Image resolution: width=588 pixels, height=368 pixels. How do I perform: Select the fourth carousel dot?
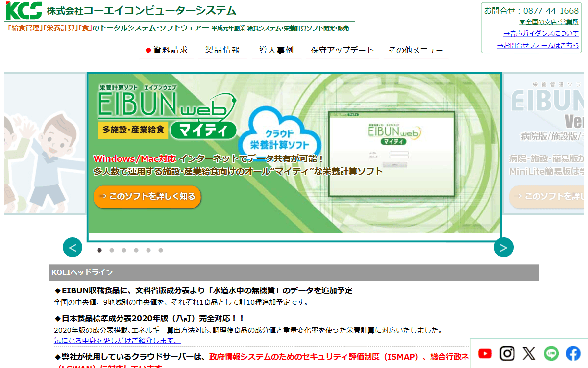[x=136, y=250]
